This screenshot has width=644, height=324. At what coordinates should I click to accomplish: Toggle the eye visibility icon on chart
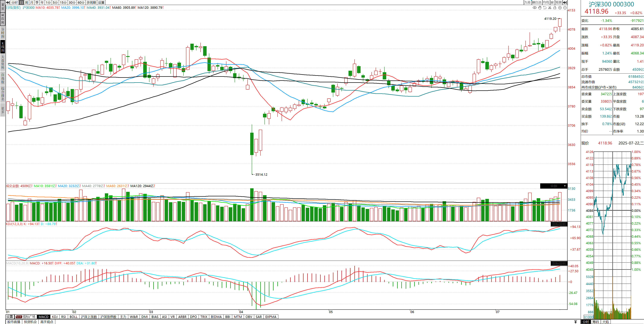534,8
